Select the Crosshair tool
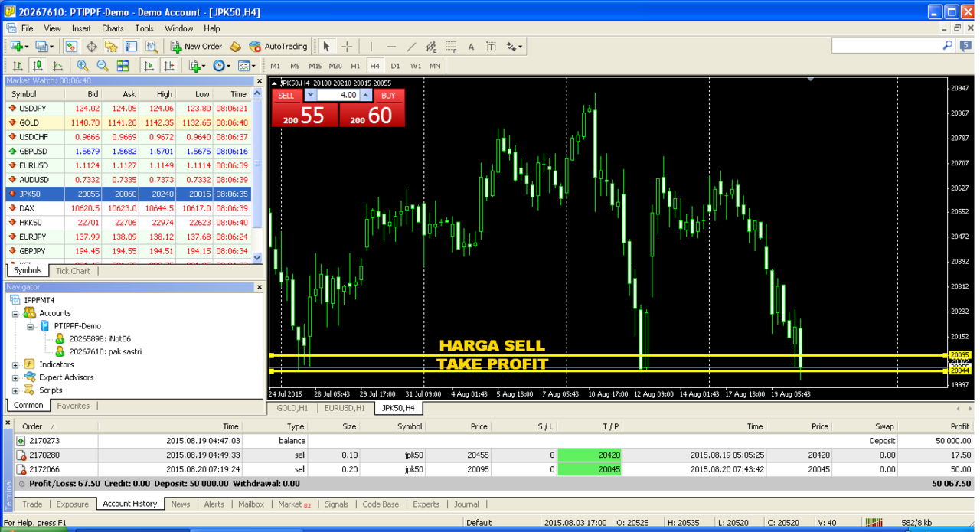This screenshot has width=980, height=532. coord(347,47)
